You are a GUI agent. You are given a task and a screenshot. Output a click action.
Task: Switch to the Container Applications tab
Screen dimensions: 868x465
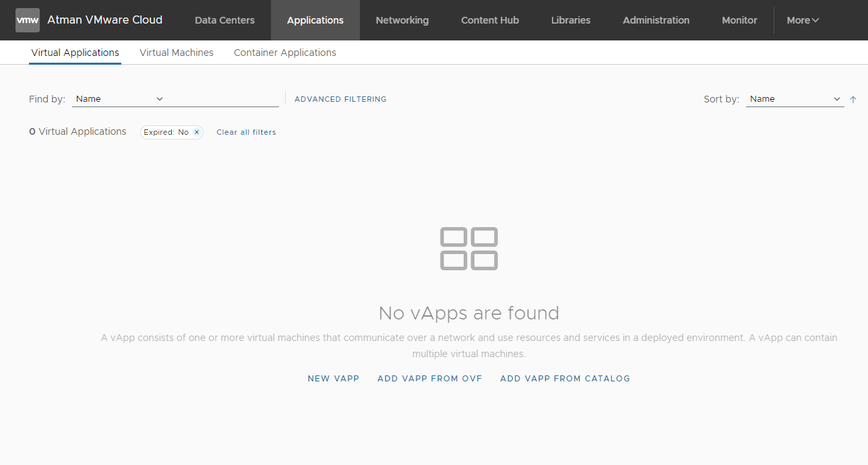pos(284,53)
